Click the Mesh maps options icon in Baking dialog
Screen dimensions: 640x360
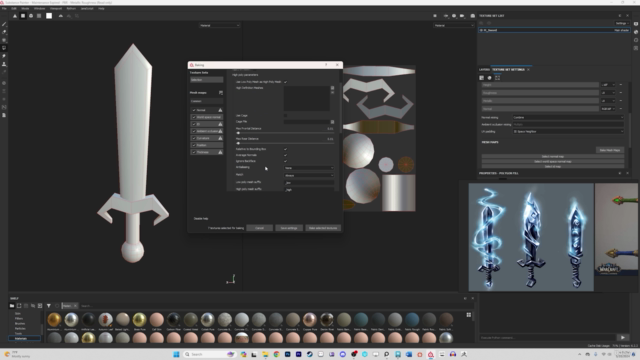coord(221,93)
